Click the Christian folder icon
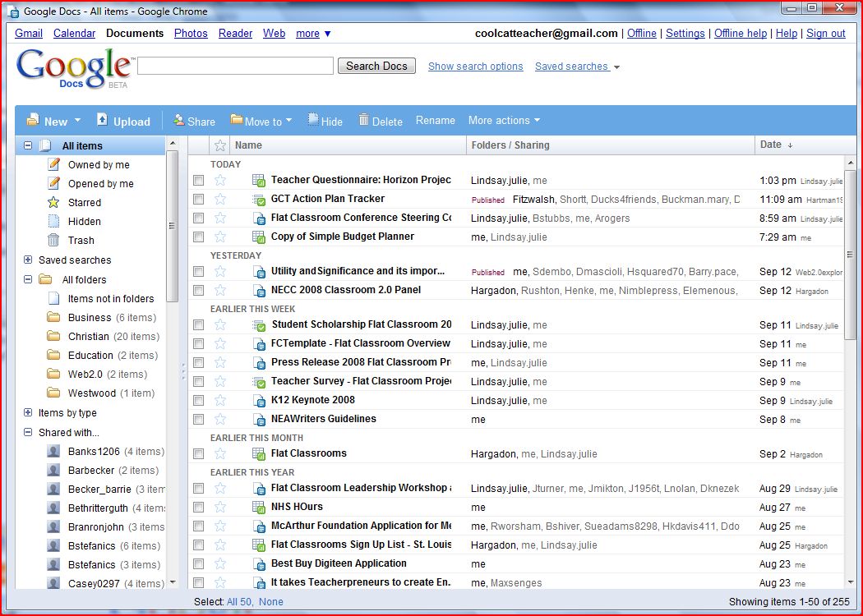Viewport: 863px width, 616px height. click(x=53, y=336)
